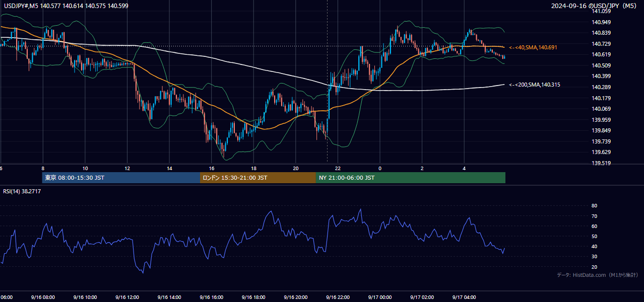
Task: Click bottom time label 9/16 08:00
Action: [x=42, y=297]
